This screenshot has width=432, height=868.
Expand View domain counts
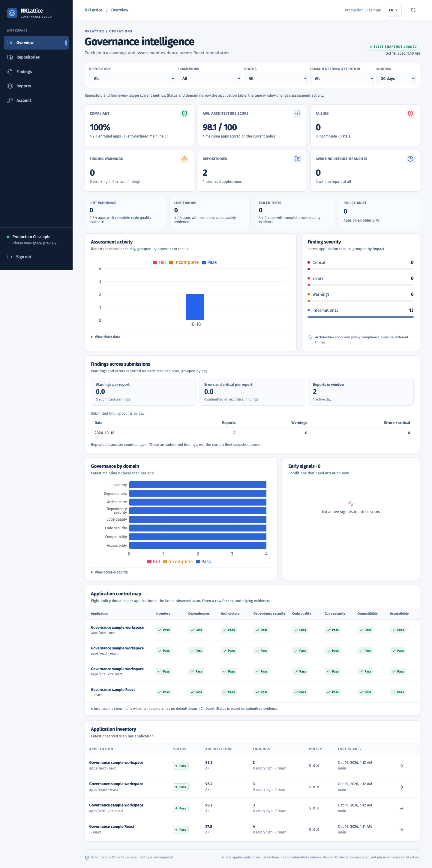click(109, 572)
